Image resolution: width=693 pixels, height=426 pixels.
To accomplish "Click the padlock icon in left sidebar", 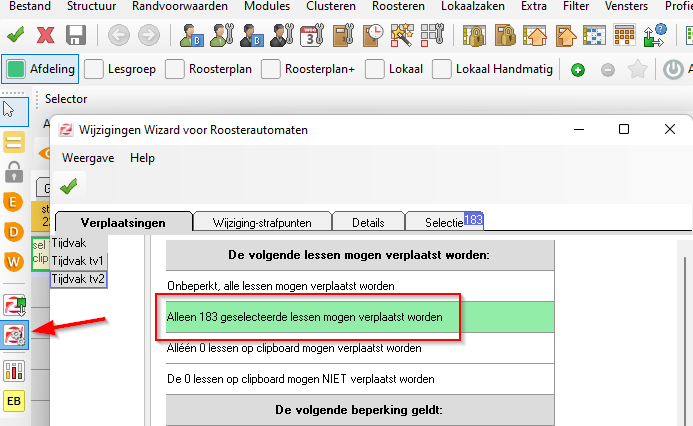I will click(15, 171).
